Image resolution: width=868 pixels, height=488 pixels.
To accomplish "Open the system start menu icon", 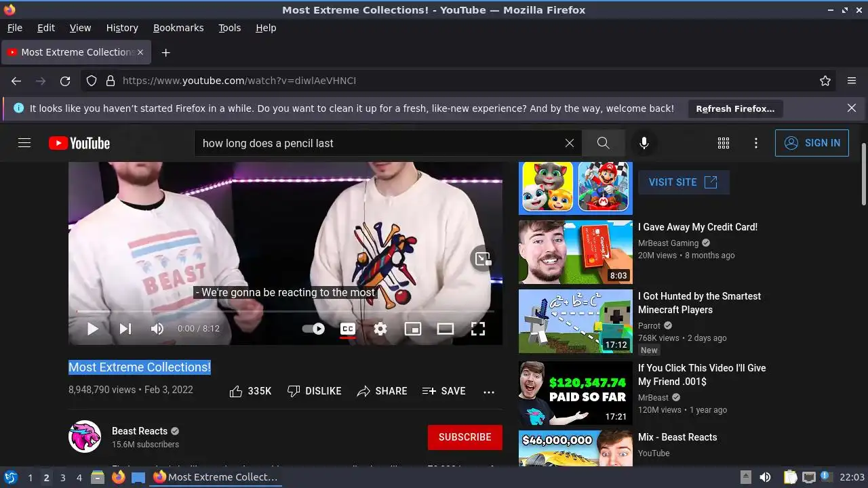I will (x=10, y=477).
